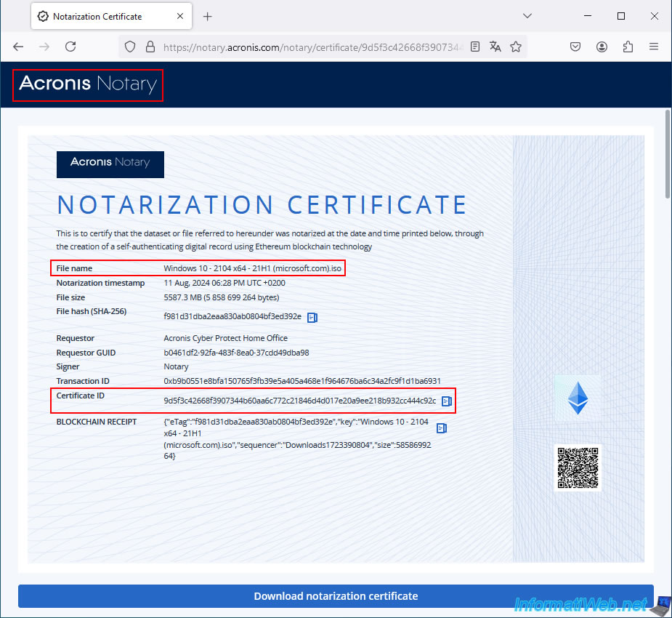Click the NOTARIZATION CERTIFICATE heading
The height and width of the screenshot is (618, 672).
262,204
